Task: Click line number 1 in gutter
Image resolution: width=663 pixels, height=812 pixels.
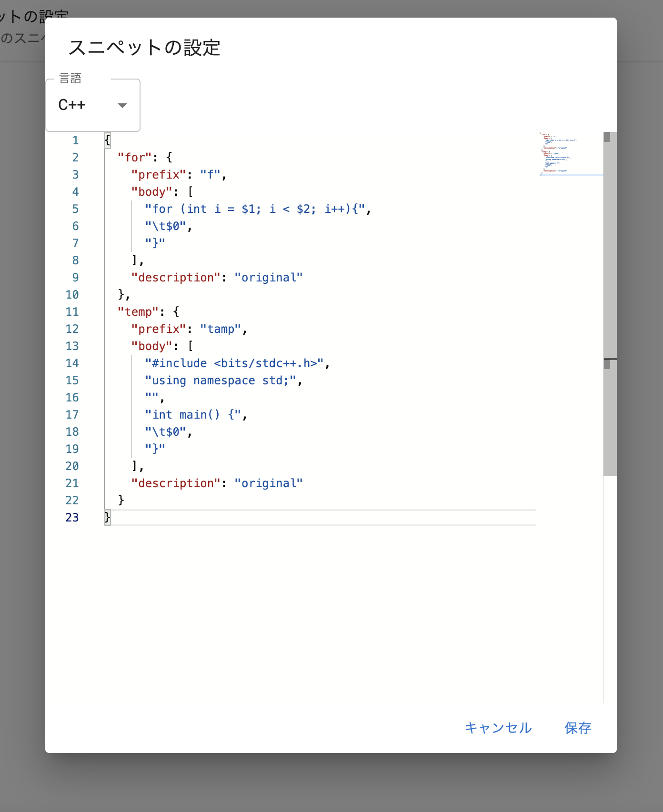Action: coord(75,140)
